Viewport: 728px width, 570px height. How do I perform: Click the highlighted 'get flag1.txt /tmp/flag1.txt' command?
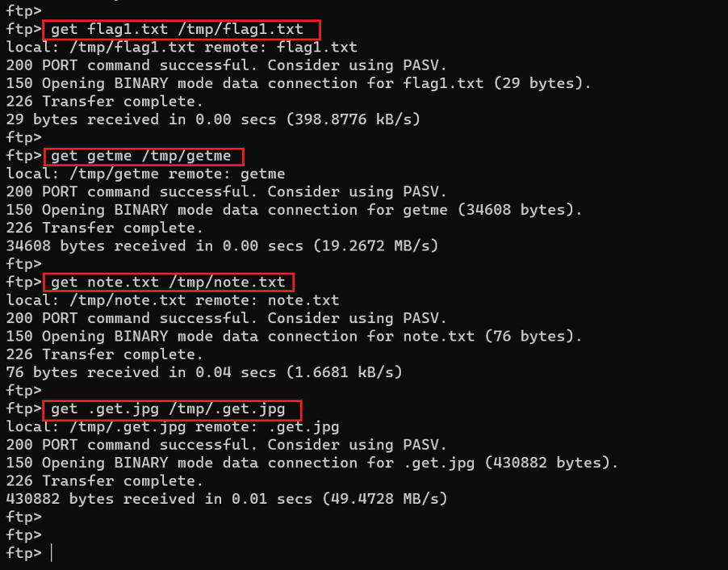click(x=177, y=30)
